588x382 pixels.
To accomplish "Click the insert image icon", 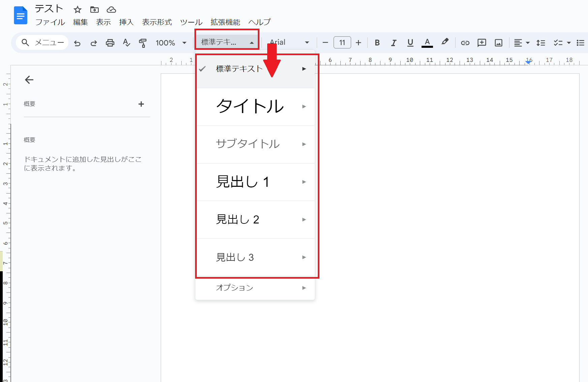I will tap(498, 43).
